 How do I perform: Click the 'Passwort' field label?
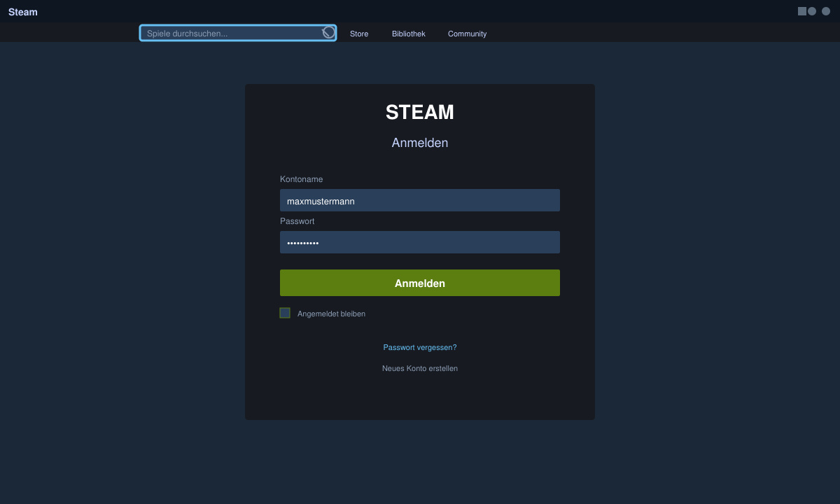pyautogui.click(x=297, y=221)
